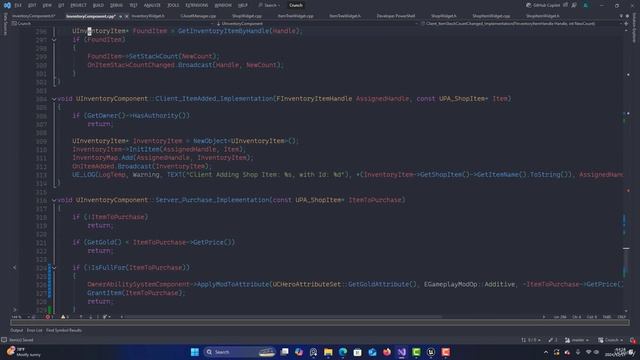The width and height of the screenshot is (640, 360).
Task: Open GitHub Copilot button
Action: click(x=544, y=5)
